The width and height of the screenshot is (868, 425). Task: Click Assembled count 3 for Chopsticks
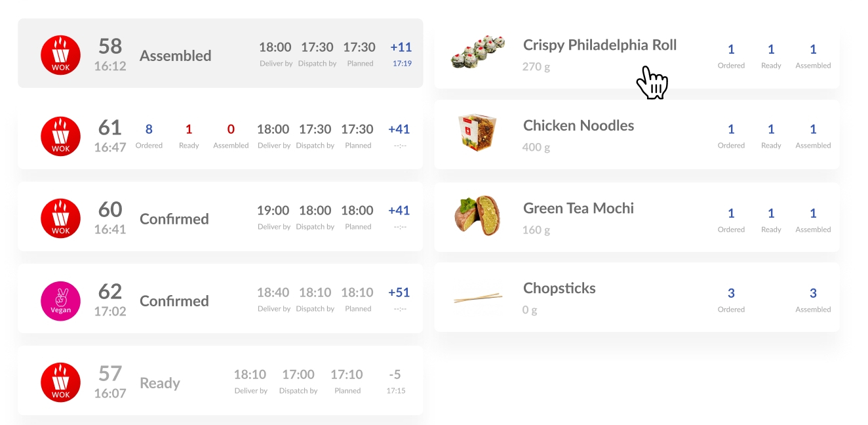coord(813,293)
